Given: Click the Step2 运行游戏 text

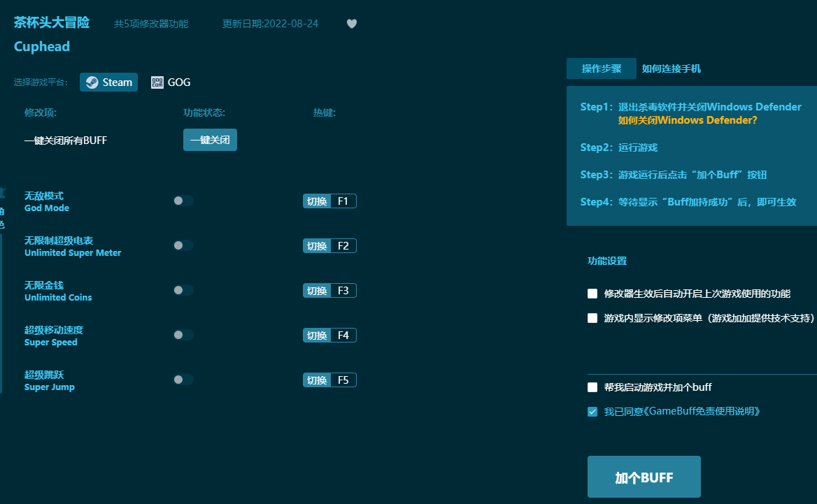Looking at the screenshot, I should point(619,148).
